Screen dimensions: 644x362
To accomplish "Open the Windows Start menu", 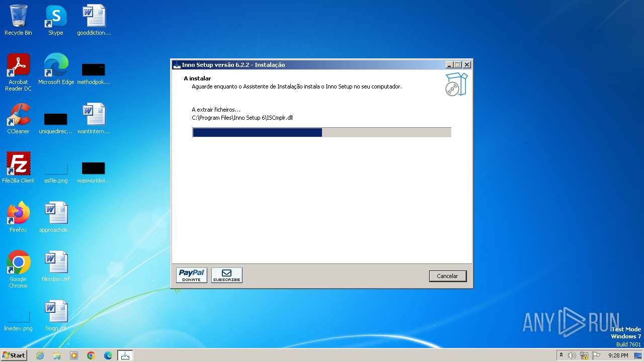I will (x=14, y=355).
